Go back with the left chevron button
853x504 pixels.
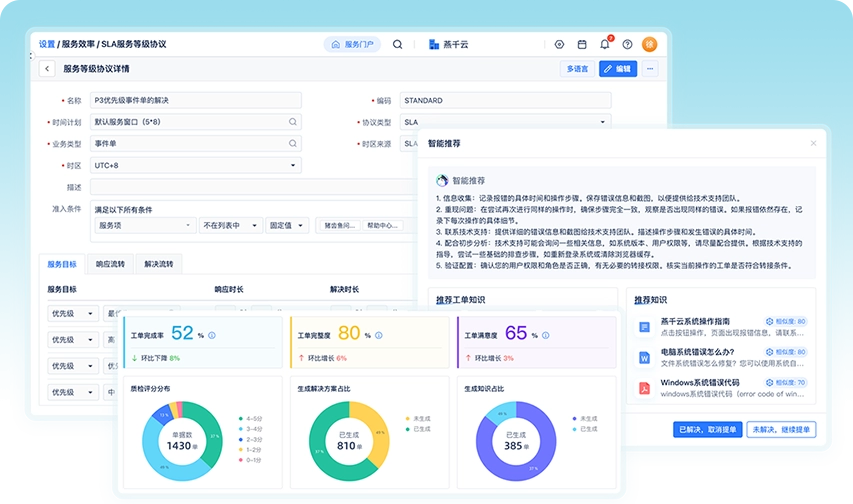(x=47, y=69)
